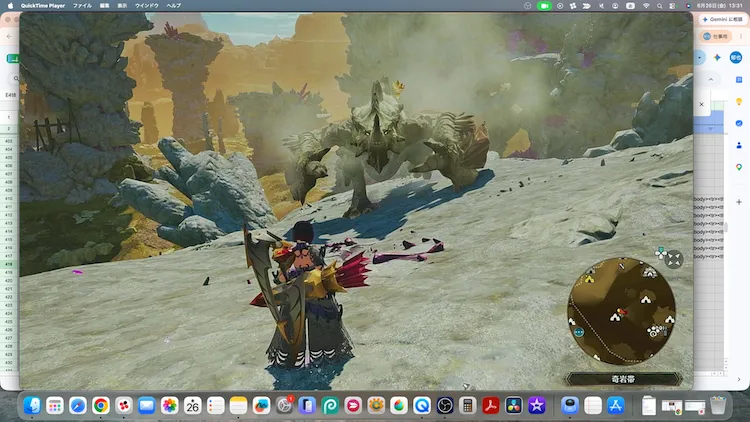Open Contacts in Sheets side panel

(739, 145)
